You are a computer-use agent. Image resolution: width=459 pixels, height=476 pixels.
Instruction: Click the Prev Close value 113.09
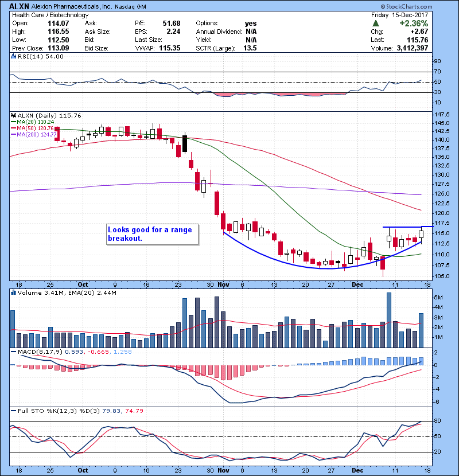click(x=59, y=48)
